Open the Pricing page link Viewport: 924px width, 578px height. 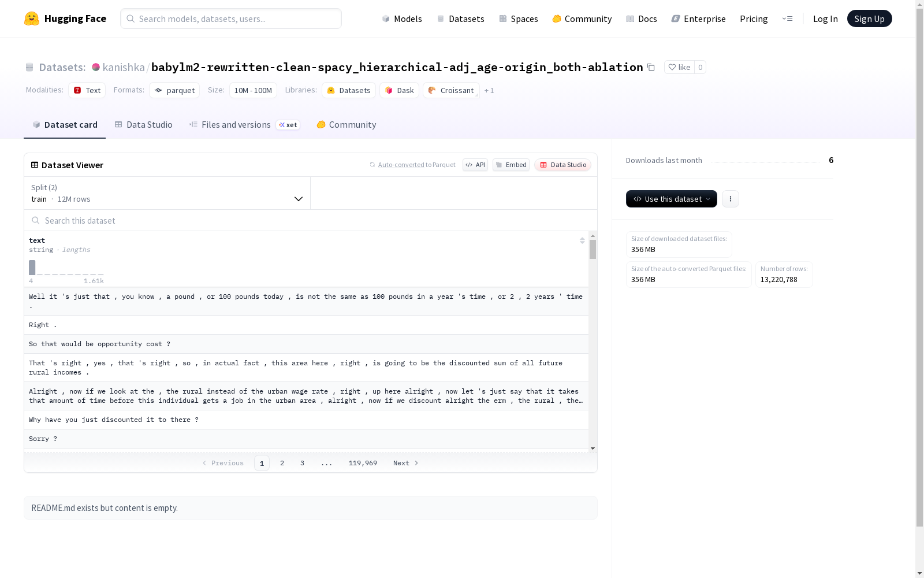754,18
